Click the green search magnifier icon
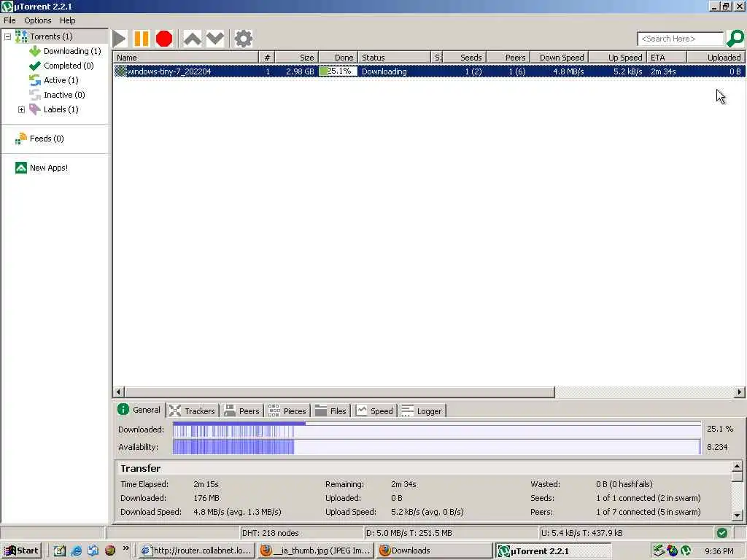Screen dimensions: 747x560 (735, 39)
